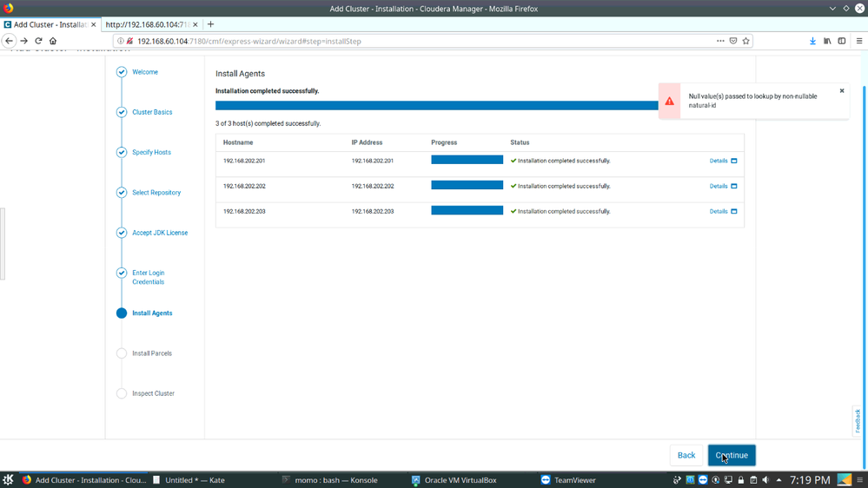868x488 pixels.
Task: Bookmark this page with the star icon
Action: pos(745,41)
